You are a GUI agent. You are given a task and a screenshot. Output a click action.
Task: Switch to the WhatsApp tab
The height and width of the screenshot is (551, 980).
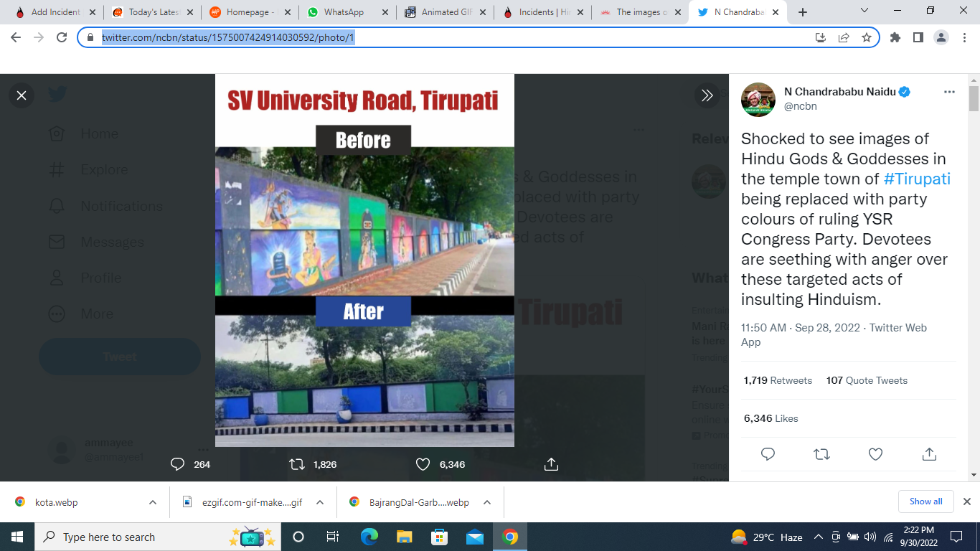click(x=348, y=12)
